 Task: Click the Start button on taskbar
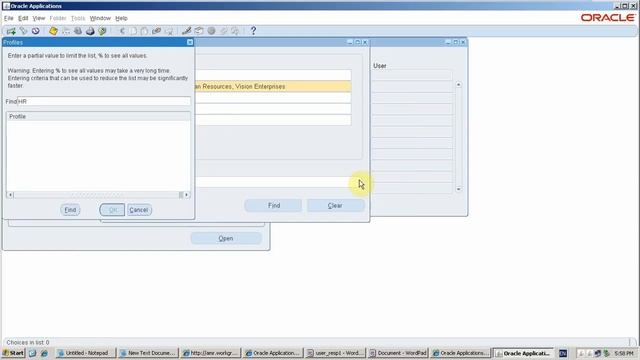13,353
